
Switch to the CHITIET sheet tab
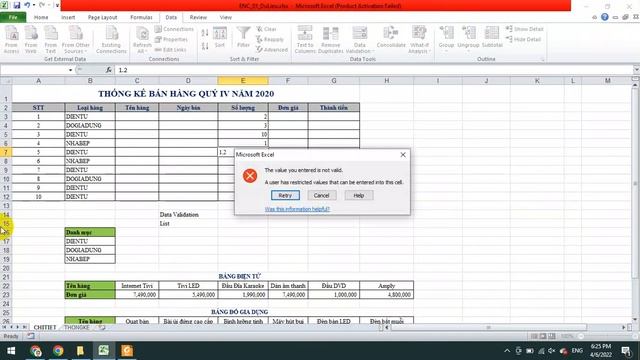point(44,327)
